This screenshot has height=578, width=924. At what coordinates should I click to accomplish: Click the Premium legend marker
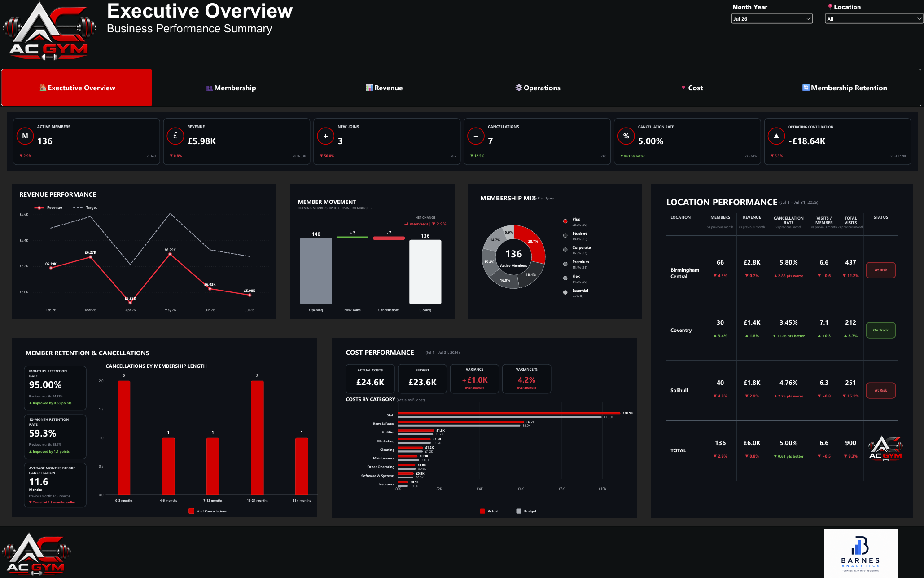click(565, 264)
